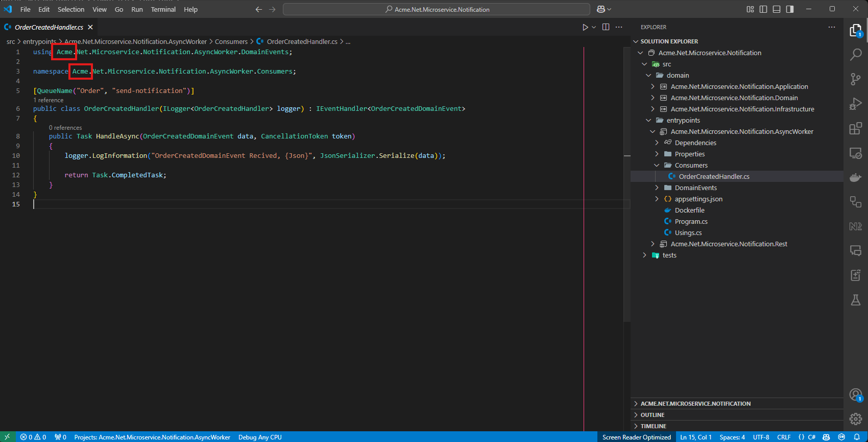Click Screen Reader Optimized status item
This screenshot has width=868, height=442.
(x=637, y=437)
